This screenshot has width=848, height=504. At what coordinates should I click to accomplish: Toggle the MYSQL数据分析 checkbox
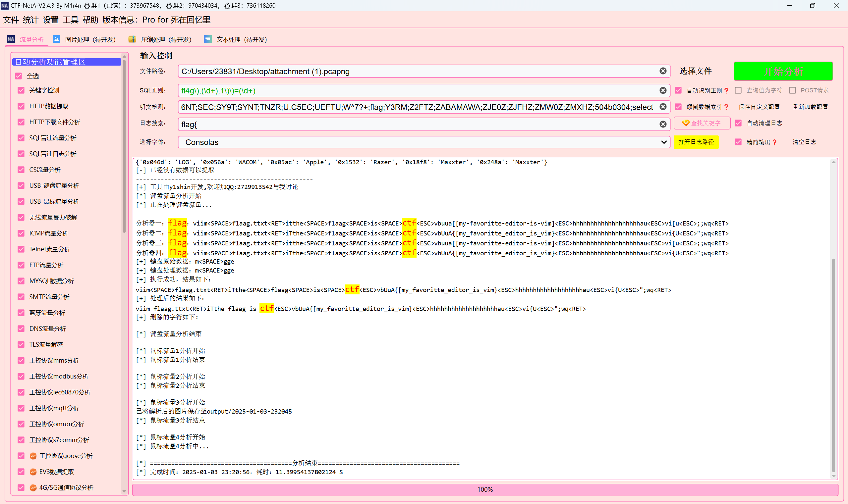coord(21,281)
